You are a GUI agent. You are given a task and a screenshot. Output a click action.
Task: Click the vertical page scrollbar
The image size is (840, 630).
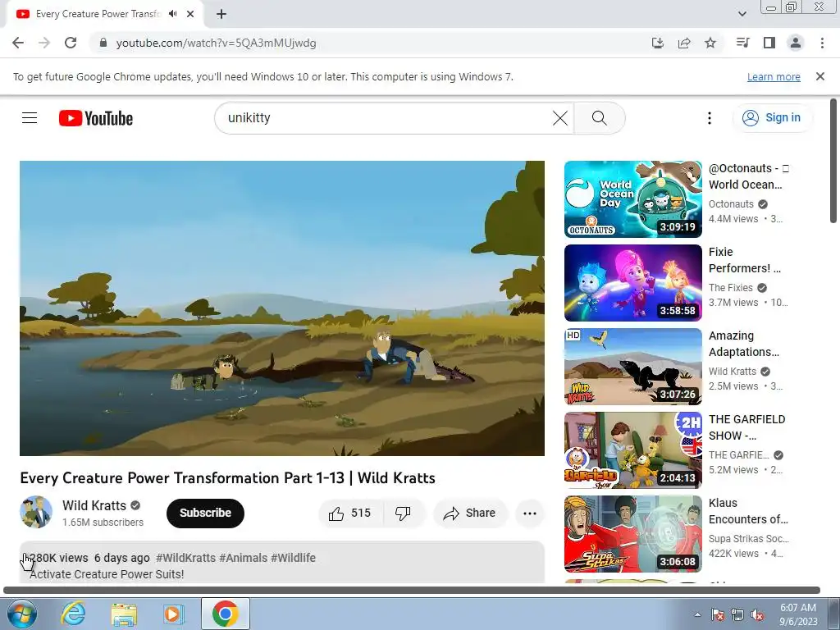(833, 161)
